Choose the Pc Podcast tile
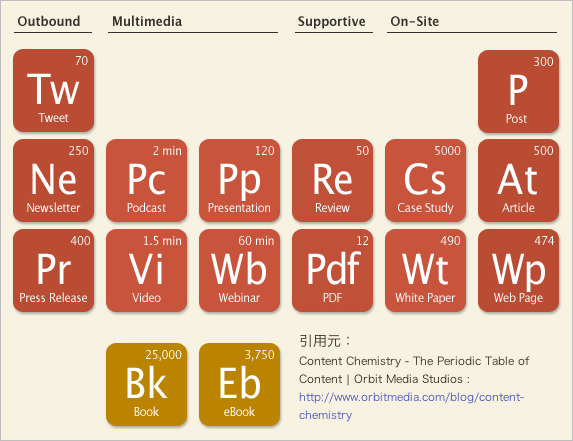 point(147,180)
